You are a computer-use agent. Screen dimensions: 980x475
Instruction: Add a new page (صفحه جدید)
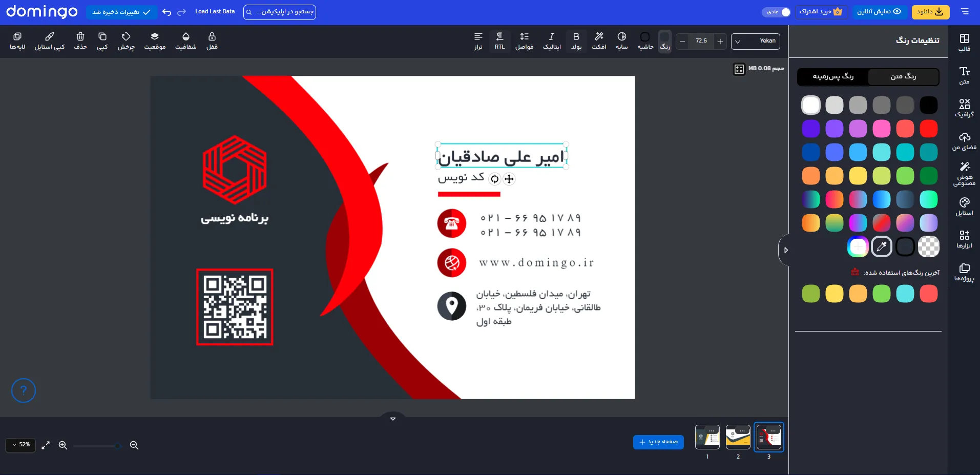point(658,442)
